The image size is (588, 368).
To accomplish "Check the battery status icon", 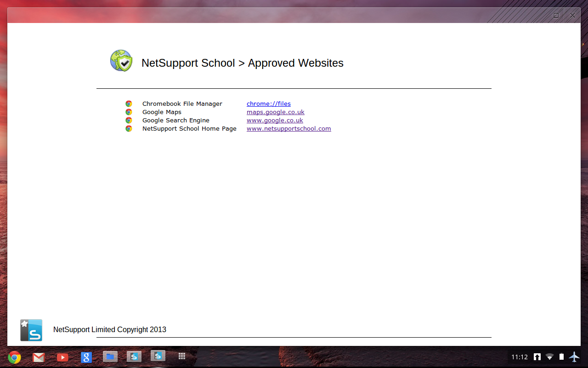I will 561,356.
